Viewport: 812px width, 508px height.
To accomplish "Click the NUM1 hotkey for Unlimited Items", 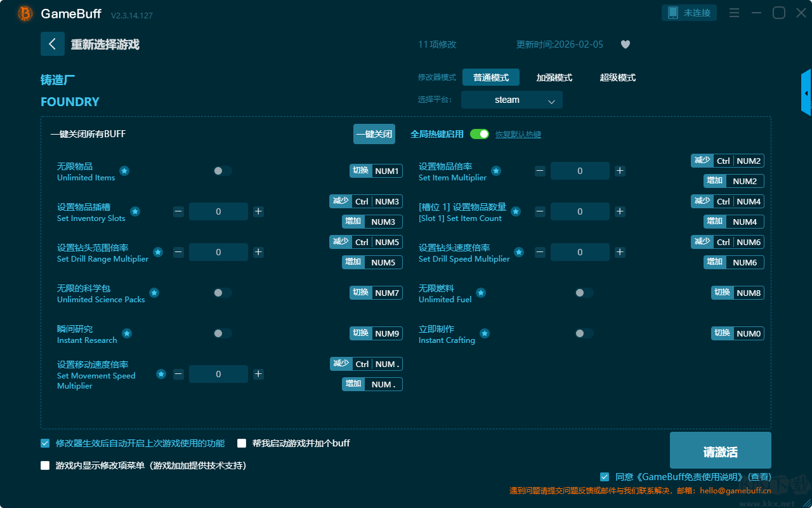I will (376, 171).
